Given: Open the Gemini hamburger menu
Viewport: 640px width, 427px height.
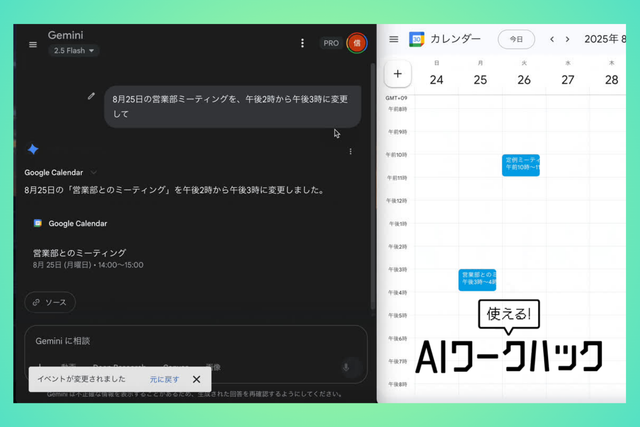Looking at the screenshot, I should 33,44.
